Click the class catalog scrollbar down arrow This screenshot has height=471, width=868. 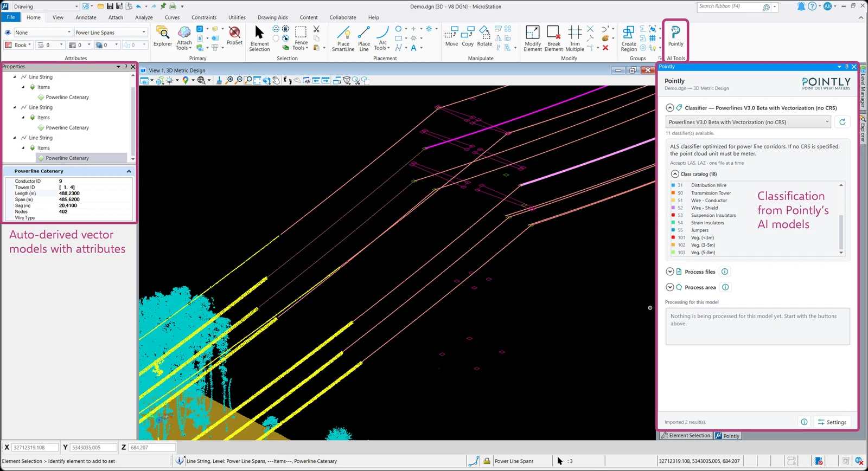coord(841,253)
